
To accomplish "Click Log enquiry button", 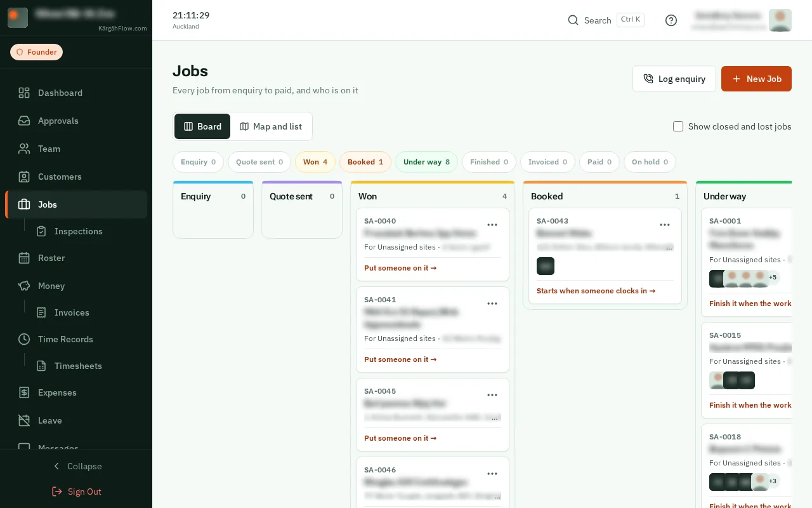I will 674,79.
